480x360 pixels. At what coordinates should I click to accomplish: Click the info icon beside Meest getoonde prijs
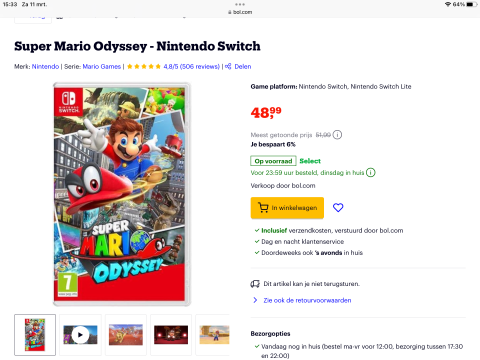[337, 135]
